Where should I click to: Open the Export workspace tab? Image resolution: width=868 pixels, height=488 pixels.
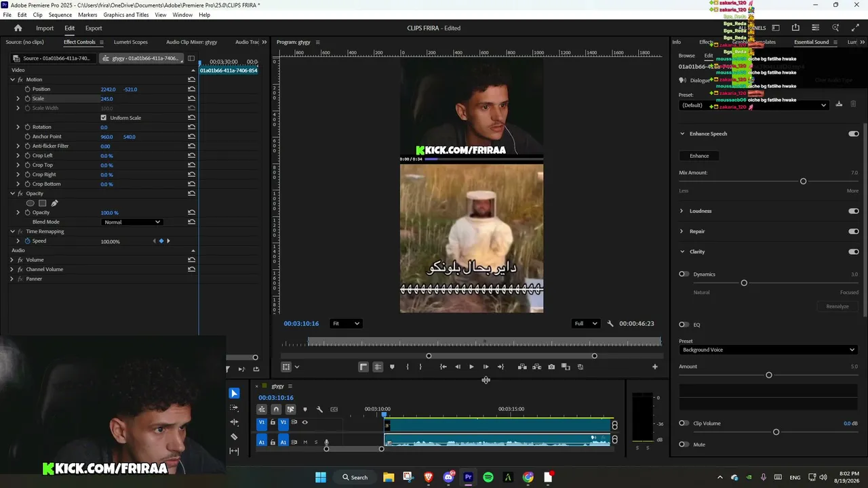[94, 28]
